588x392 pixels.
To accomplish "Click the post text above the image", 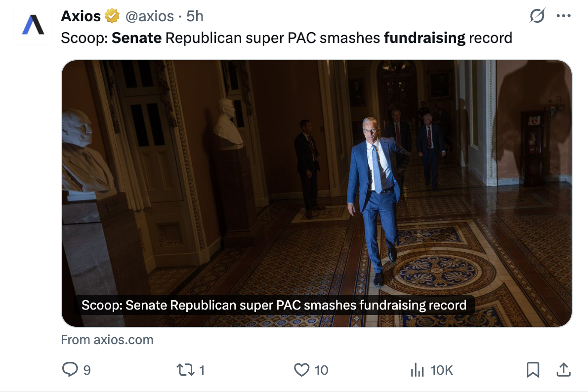I will 287,38.
